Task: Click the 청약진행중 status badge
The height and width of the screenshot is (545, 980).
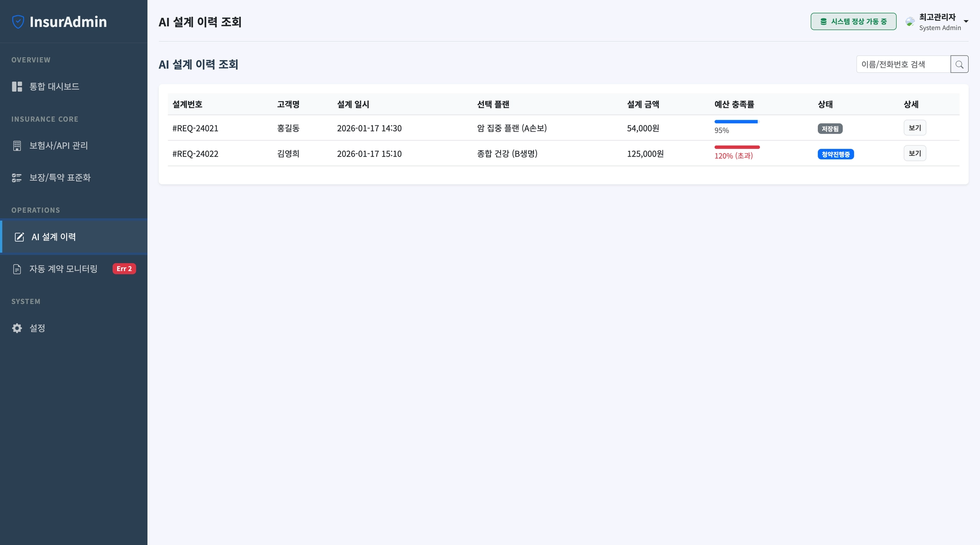Action: click(x=835, y=154)
